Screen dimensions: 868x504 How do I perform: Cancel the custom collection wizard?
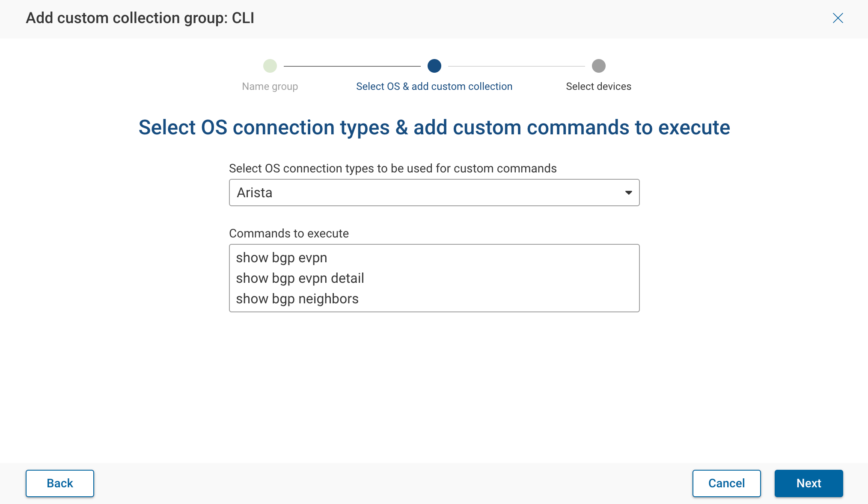726,483
